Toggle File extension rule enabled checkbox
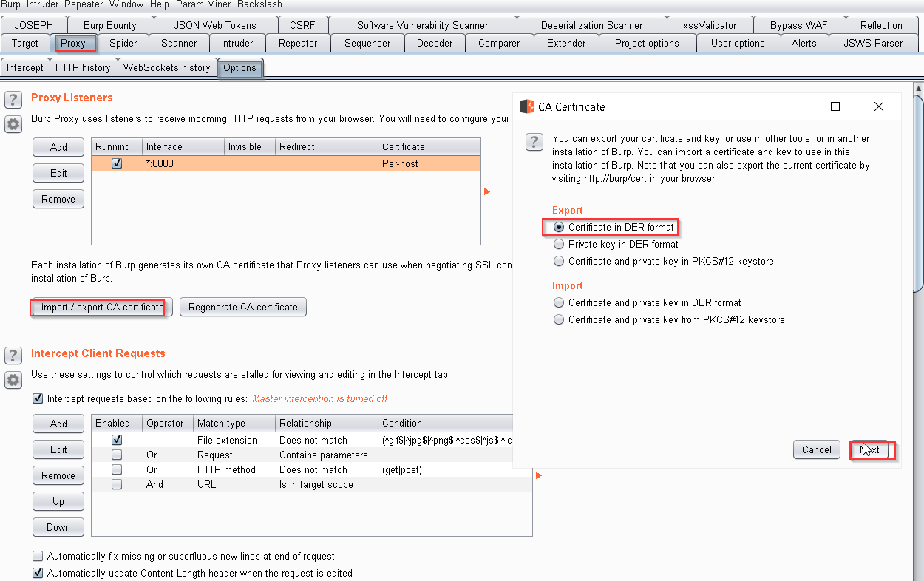The height and width of the screenshot is (581, 924). (117, 440)
